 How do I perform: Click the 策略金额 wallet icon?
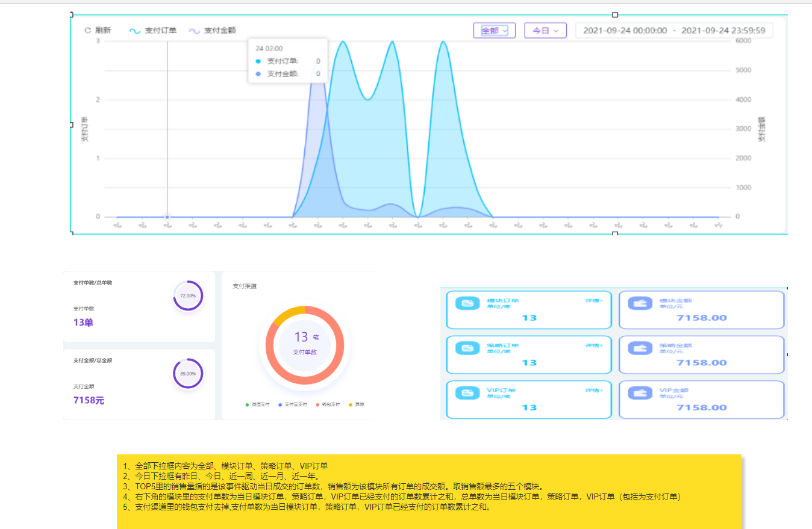(640, 348)
